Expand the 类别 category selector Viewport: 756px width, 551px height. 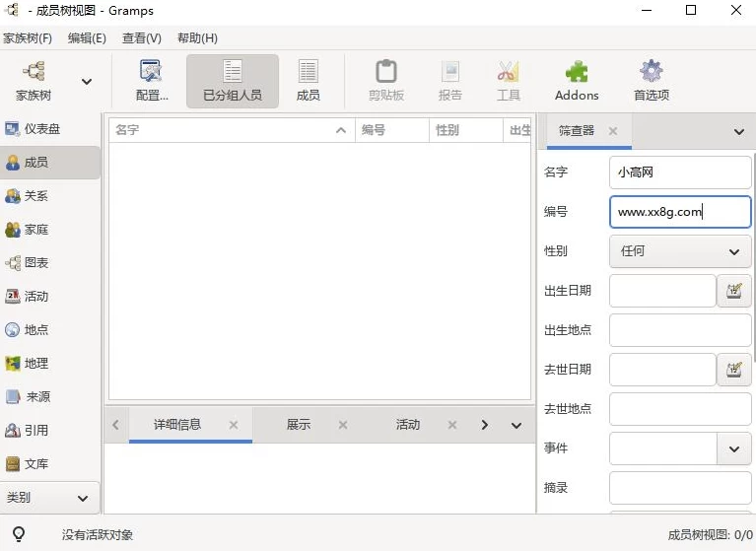[x=50, y=498]
